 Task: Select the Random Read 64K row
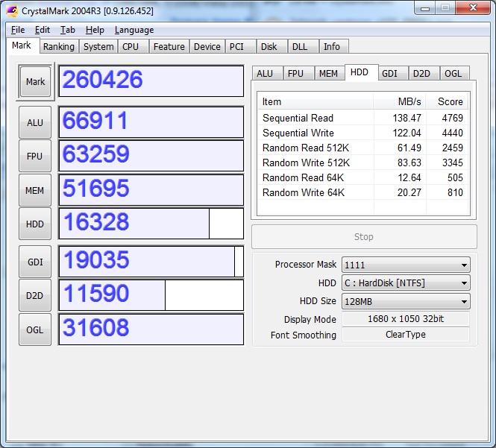[362, 177]
